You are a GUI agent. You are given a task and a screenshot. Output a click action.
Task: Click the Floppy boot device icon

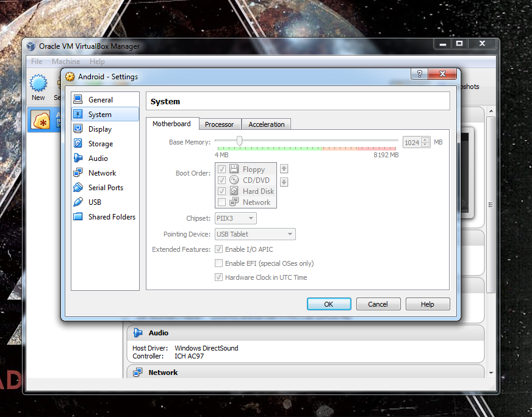click(x=234, y=168)
